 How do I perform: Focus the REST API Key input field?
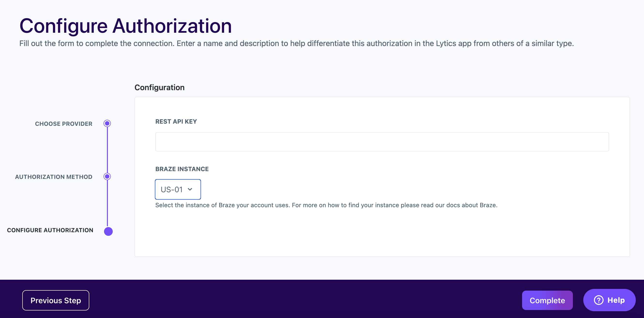(382, 142)
